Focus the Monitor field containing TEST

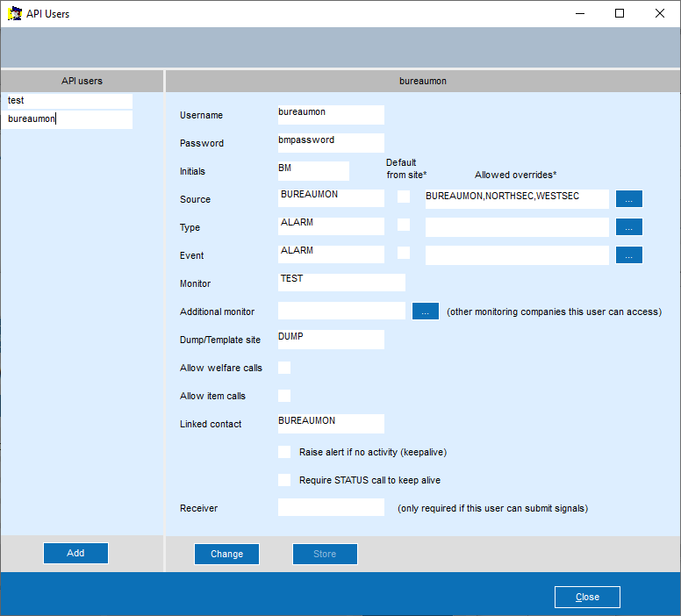341,283
